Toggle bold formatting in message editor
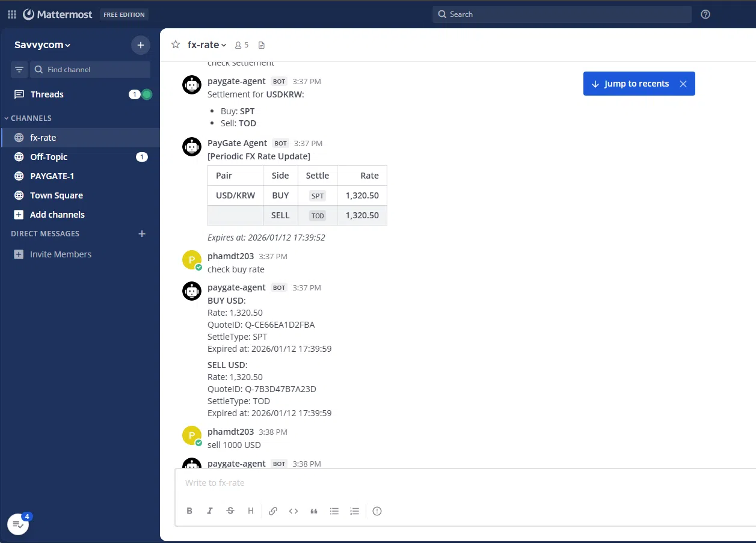Image resolution: width=756 pixels, height=543 pixels. tap(189, 511)
